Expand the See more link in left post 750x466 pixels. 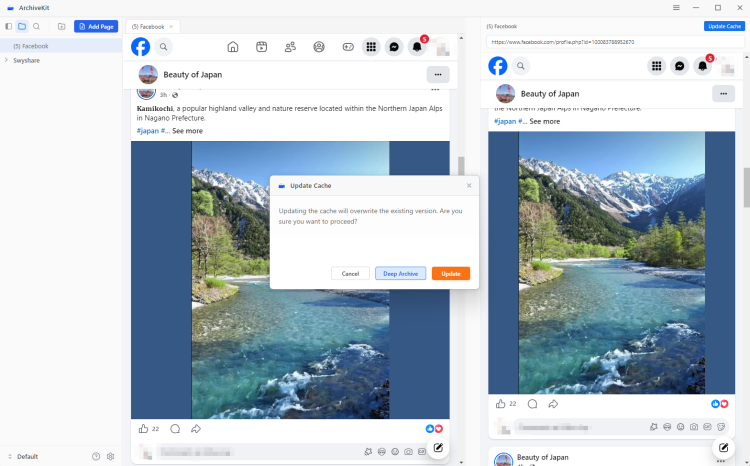point(187,131)
